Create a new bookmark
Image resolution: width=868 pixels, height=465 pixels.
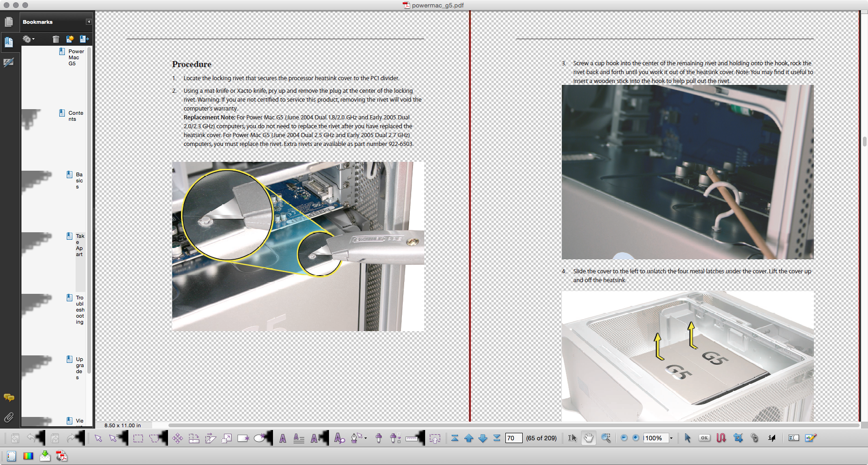(70, 39)
